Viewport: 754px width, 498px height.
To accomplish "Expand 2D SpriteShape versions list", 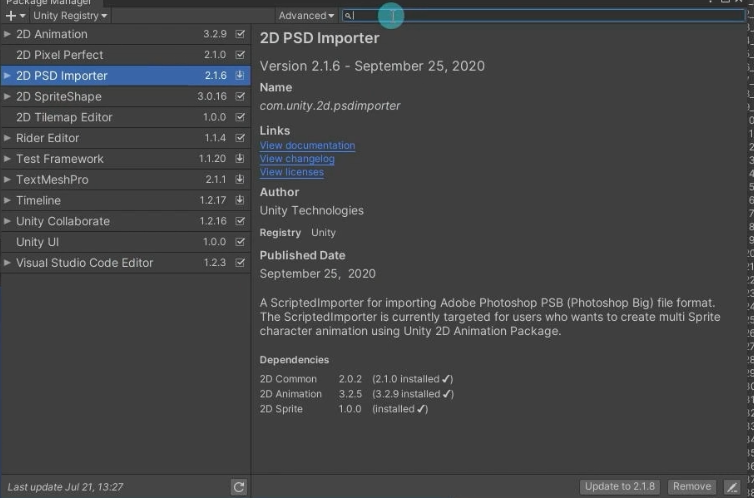I will point(7,96).
